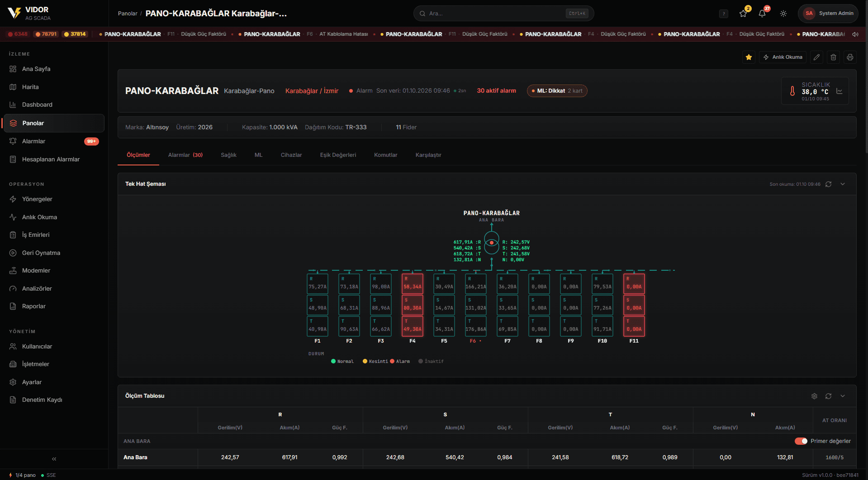Open ML: Dikkat 2 kart badge
Image resolution: width=868 pixels, height=480 pixels.
click(x=557, y=91)
